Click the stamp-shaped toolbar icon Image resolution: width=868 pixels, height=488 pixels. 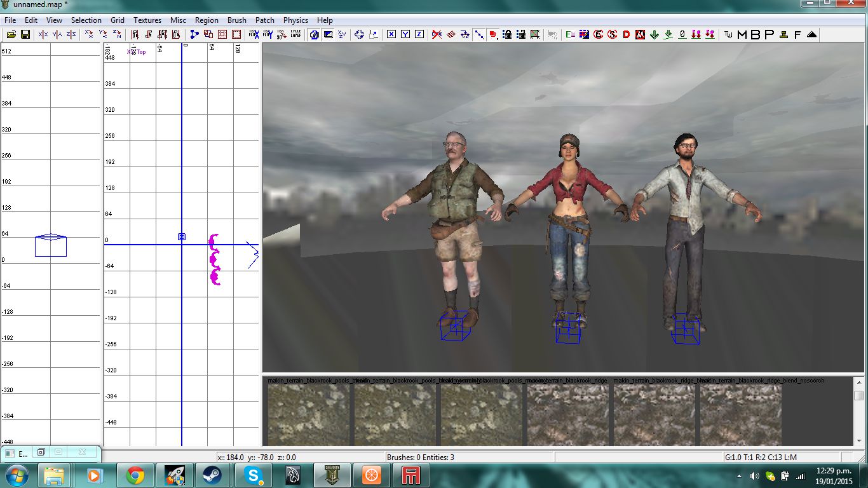tap(783, 34)
